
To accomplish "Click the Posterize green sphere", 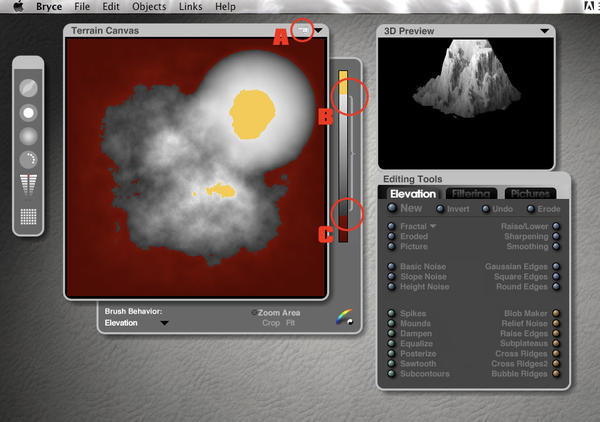I will [x=391, y=353].
